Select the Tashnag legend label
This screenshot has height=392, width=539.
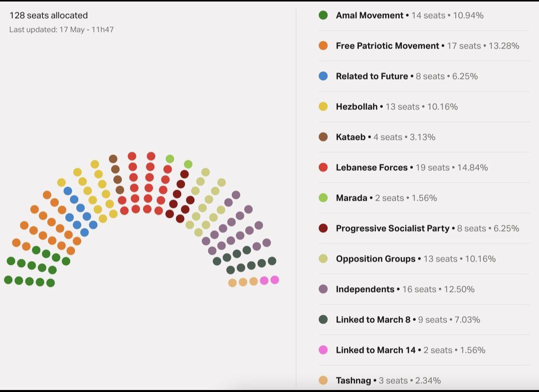coord(353,381)
